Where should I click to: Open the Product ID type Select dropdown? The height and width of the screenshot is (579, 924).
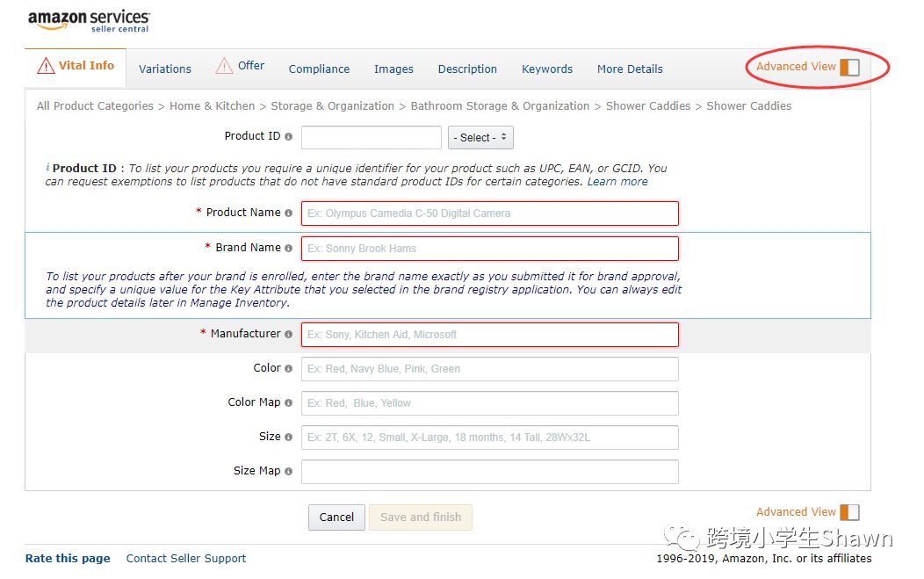pos(480,137)
